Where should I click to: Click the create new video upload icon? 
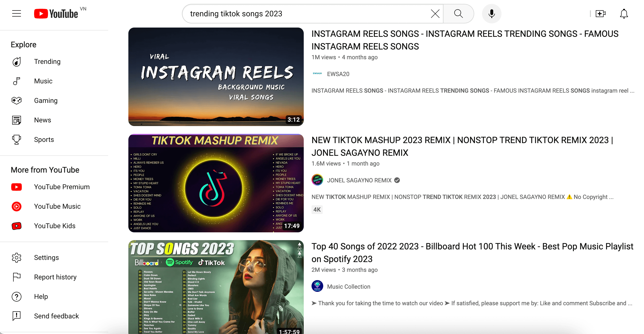600,13
